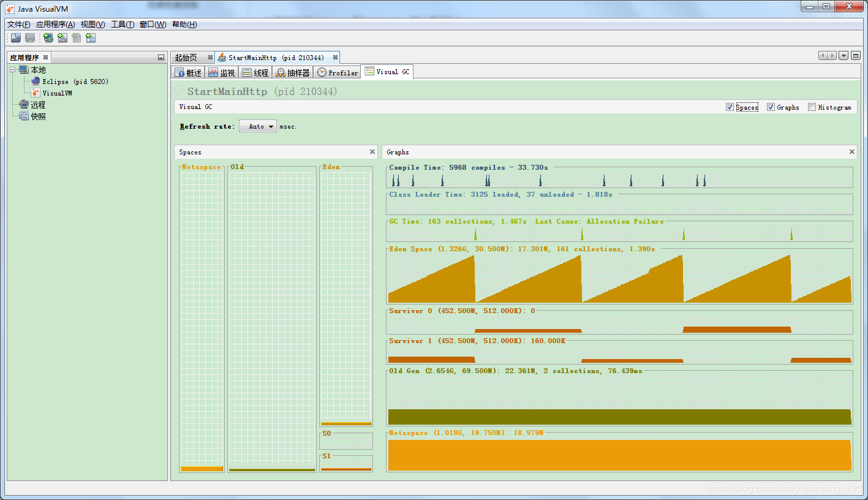The height and width of the screenshot is (500, 868).
Task: Click the Metaspace graph title in Graphs
Action: (466, 433)
